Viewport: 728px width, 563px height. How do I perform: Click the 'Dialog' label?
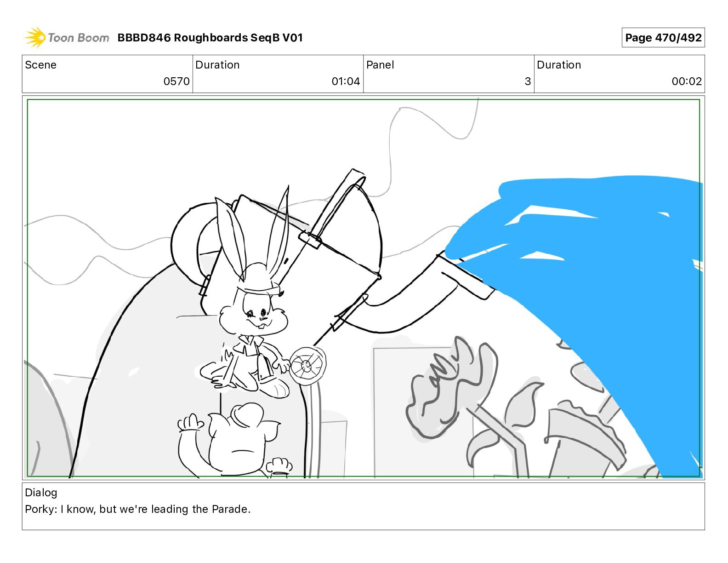click(41, 493)
